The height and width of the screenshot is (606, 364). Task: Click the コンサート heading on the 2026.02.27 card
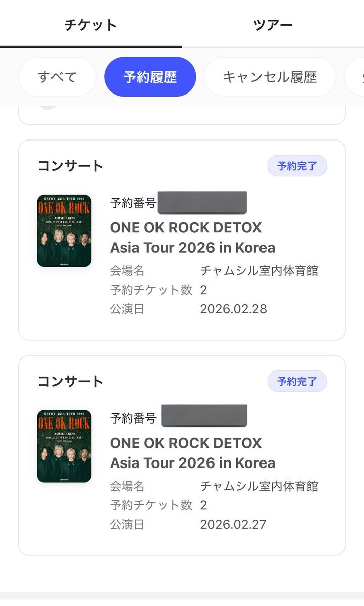71,381
